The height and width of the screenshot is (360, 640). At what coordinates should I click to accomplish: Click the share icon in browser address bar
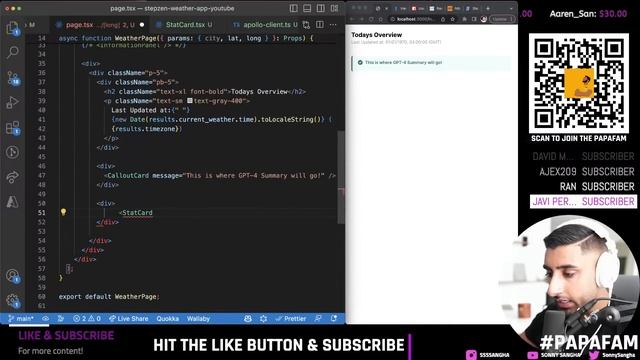tap(443, 19)
